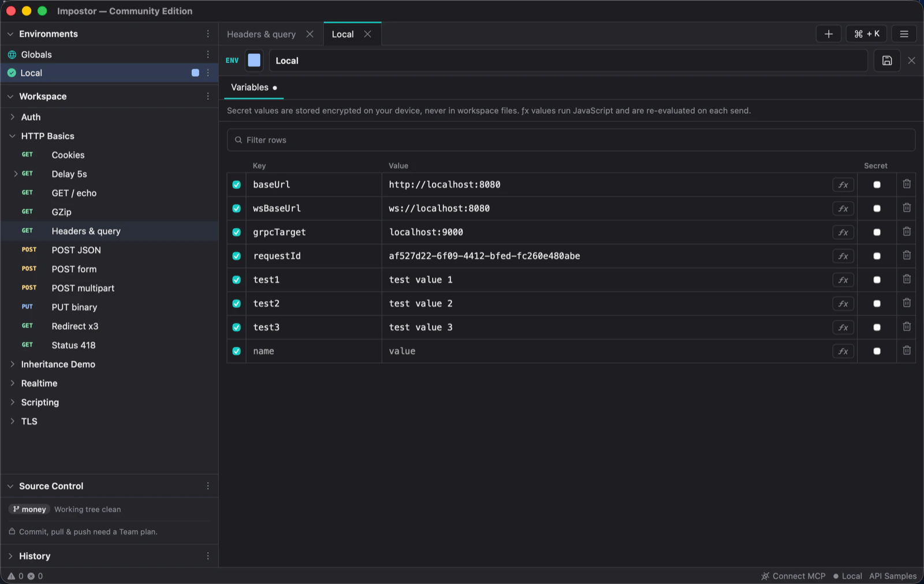Click the Filter rows search field
This screenshot has height=584, width=924.
tap(571, 140)
